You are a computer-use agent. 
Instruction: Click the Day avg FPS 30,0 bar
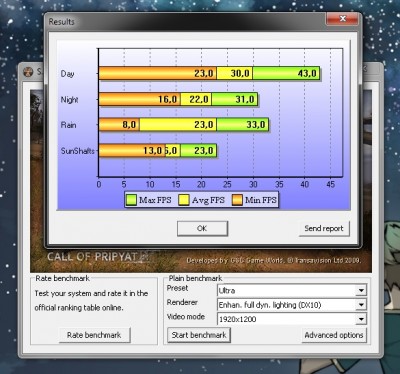(235, 73)
